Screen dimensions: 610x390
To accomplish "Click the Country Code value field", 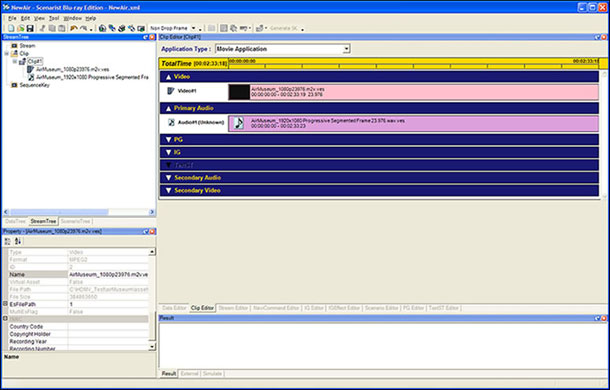I will (x=108, y=327).
